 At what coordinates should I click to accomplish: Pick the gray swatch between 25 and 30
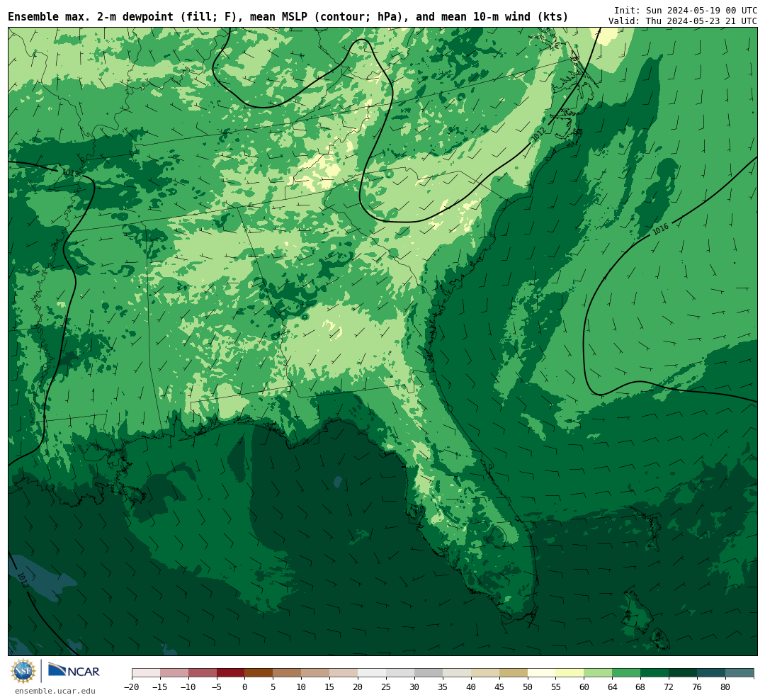[x=400, y=673]
